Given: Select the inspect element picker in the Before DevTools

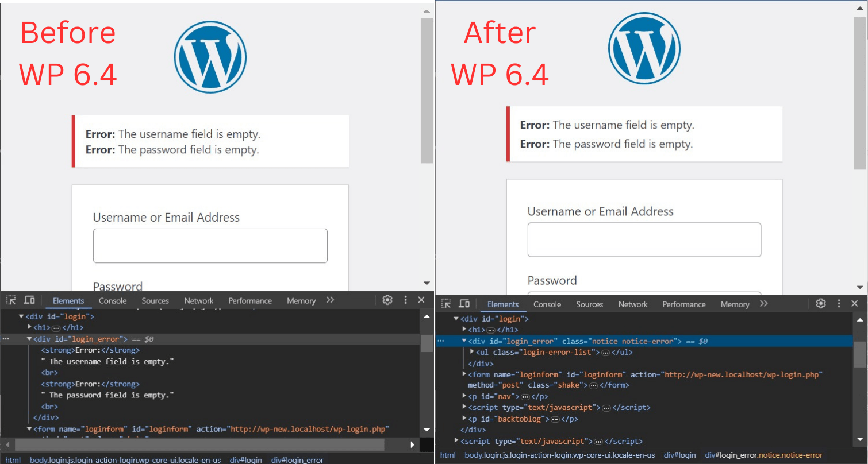Looking at the screenshot, I should [x=11, y=300].
